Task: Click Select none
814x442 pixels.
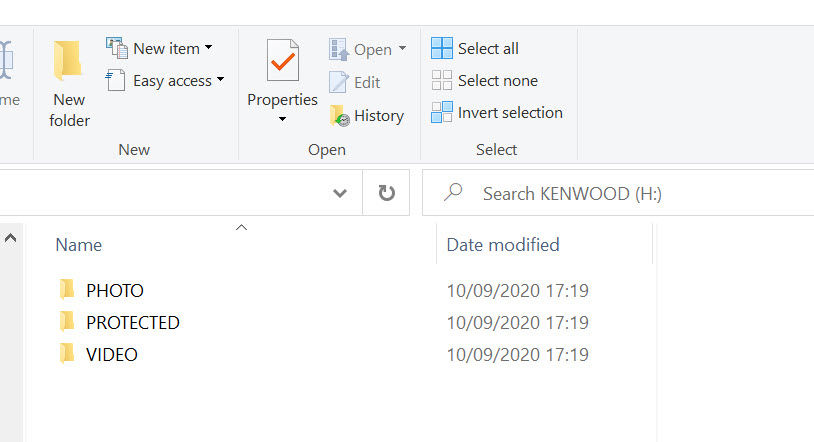Action: 485,80
